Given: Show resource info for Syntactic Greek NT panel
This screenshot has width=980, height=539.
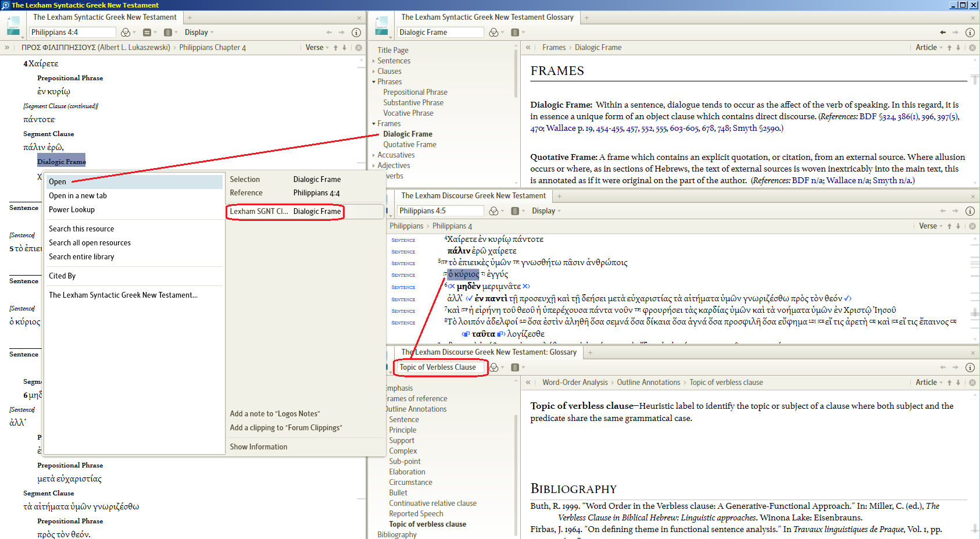Looking at the screenshot, I should (356, 33).
